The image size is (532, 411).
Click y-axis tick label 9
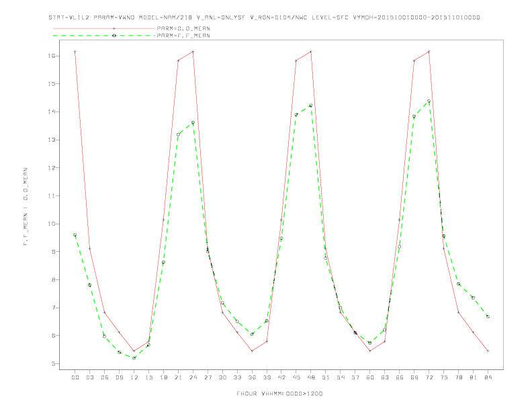point(54,252)
